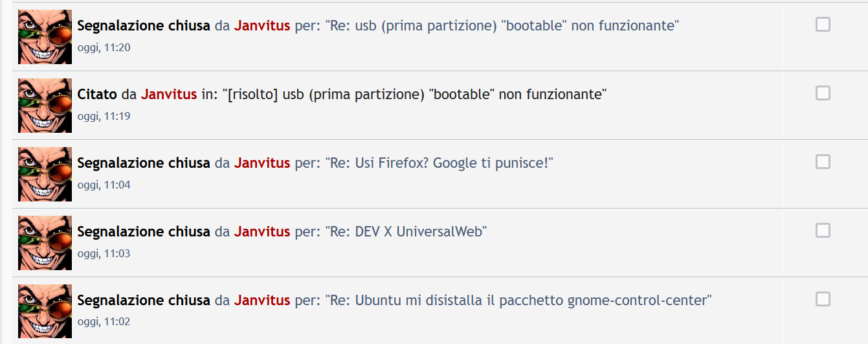The width and height of the screenshot is (868, 344).
Task: Open "Re: DEV X UniversalWeb" notification
Action: (x=406, y=232)
